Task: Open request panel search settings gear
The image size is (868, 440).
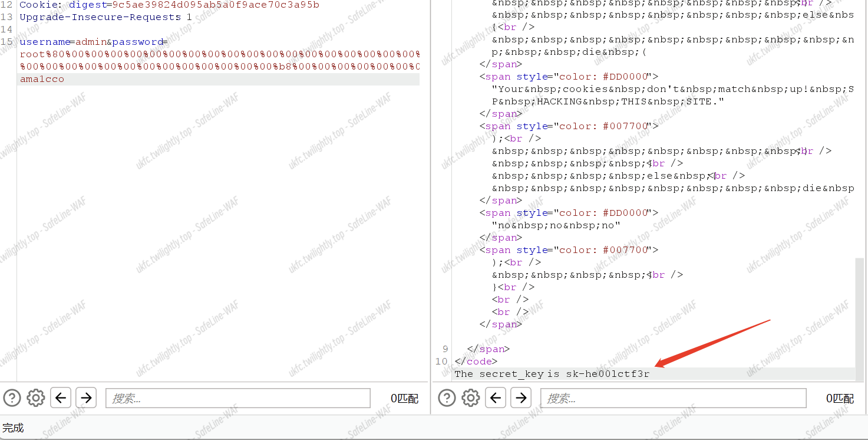Action: point(36,398)
